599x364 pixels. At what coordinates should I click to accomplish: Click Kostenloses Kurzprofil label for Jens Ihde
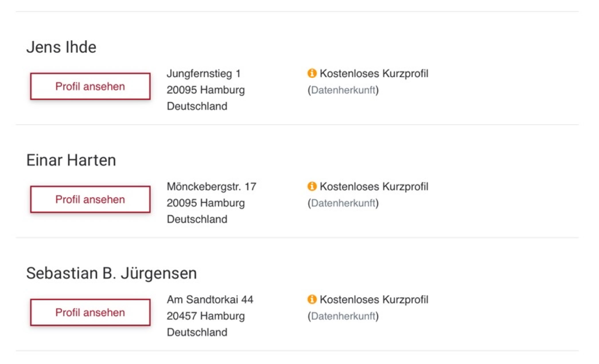[374, 74]
